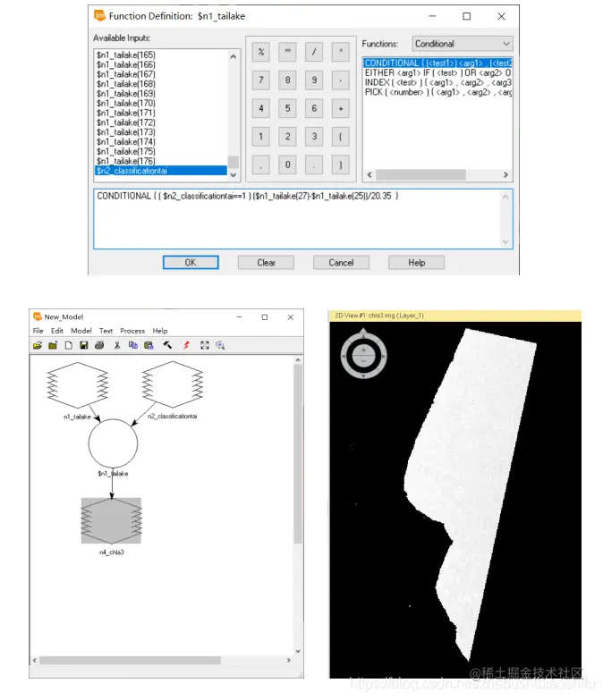
Task: Click n1_tailake raster input node
Action: tap(78, 384)
